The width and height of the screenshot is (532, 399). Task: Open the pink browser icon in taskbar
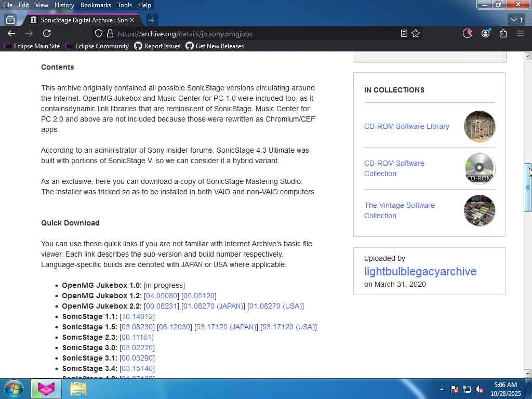tap(46, 389)
